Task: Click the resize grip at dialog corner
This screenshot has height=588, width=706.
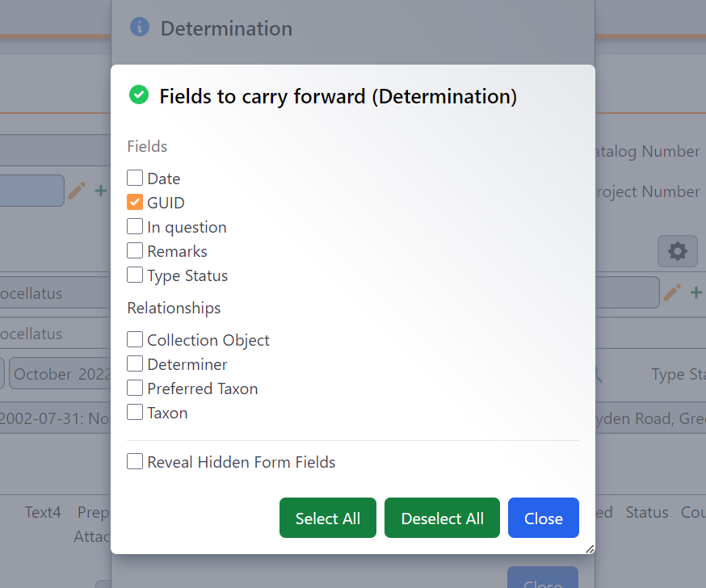Action: click(589, 548)
